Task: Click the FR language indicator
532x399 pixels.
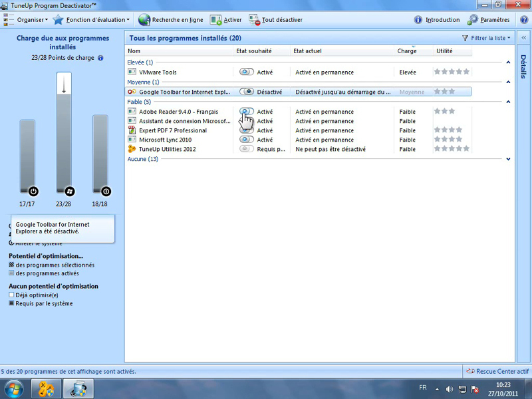Action: coord(423,388)
